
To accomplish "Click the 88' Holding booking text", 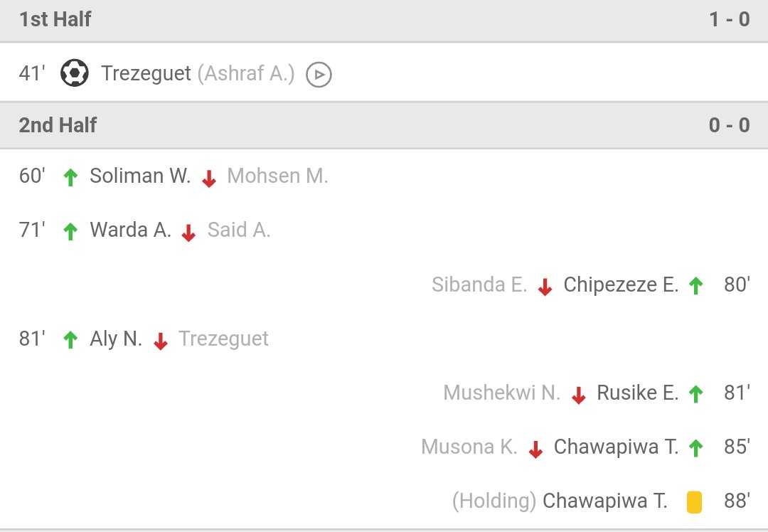I will (x=494, y=501).
